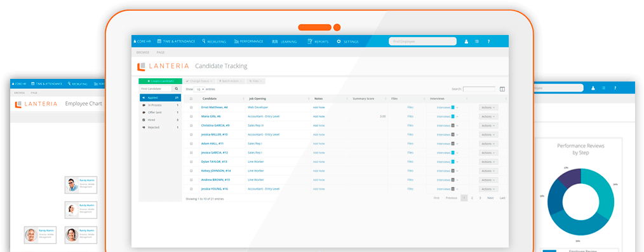The image size is (644, 252).
Task: Open Actions dropdown for Ernst Matthews row
Action: (x=488, y=107)
